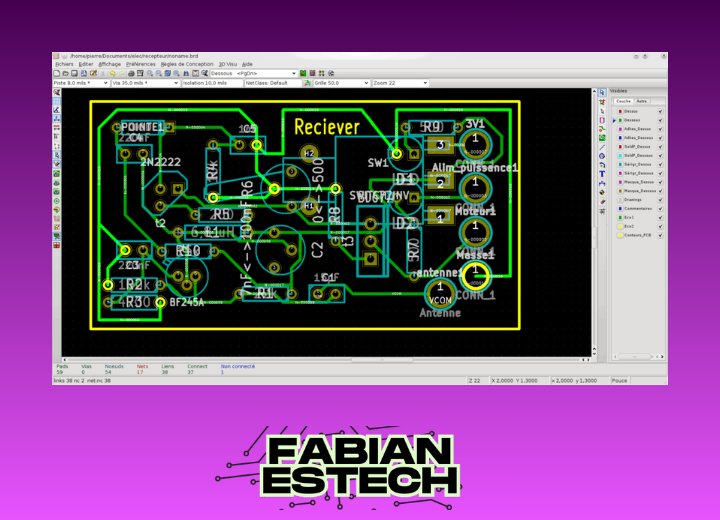This screenshot has width=720, height=520.
Task: Open an existing board file icon
Action: click(66, 73)
